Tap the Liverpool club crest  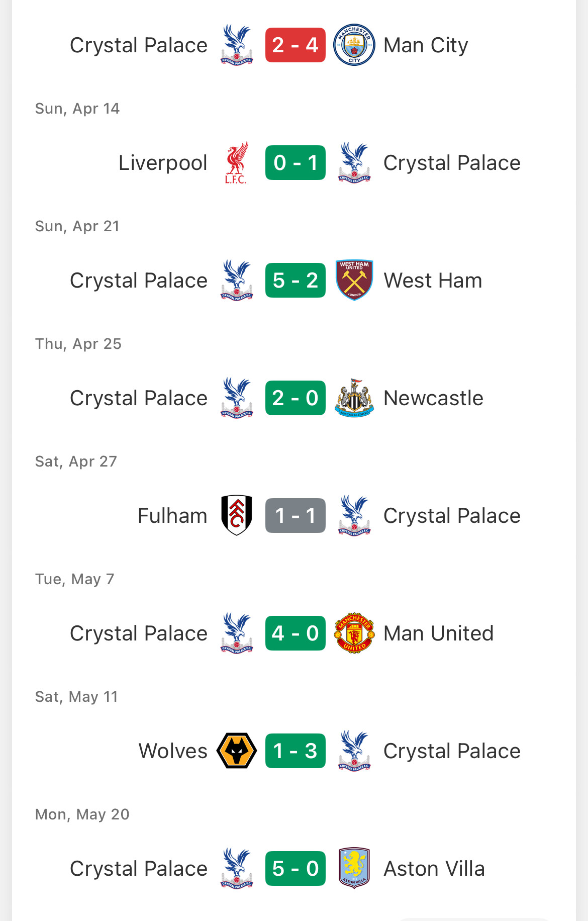(x=236, y=163)
